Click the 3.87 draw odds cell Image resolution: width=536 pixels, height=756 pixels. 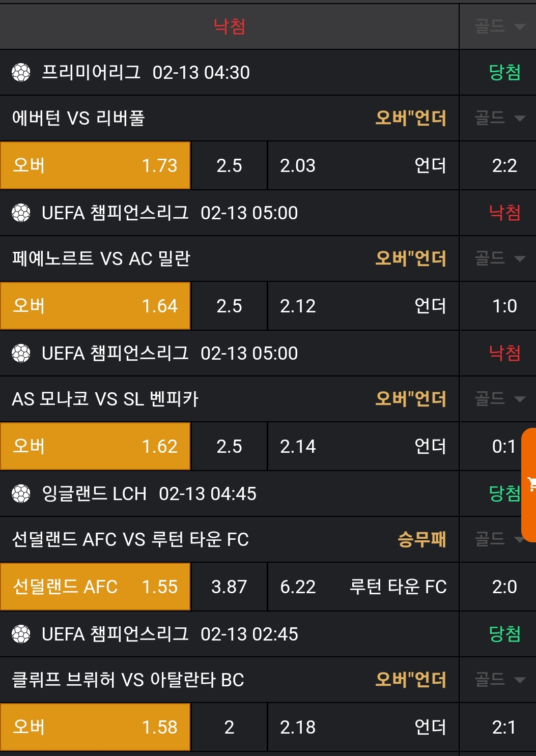pyautogui.click(x=229, y=587)
